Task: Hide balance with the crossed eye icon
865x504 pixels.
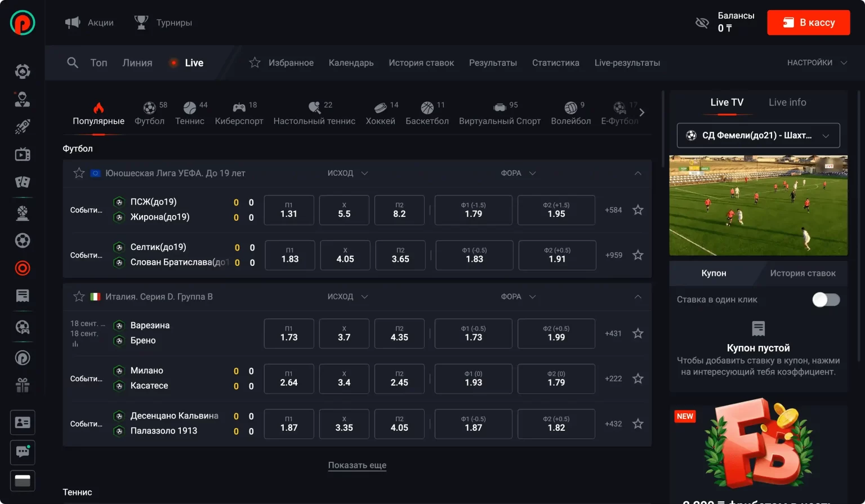Action: pos(702,23)
